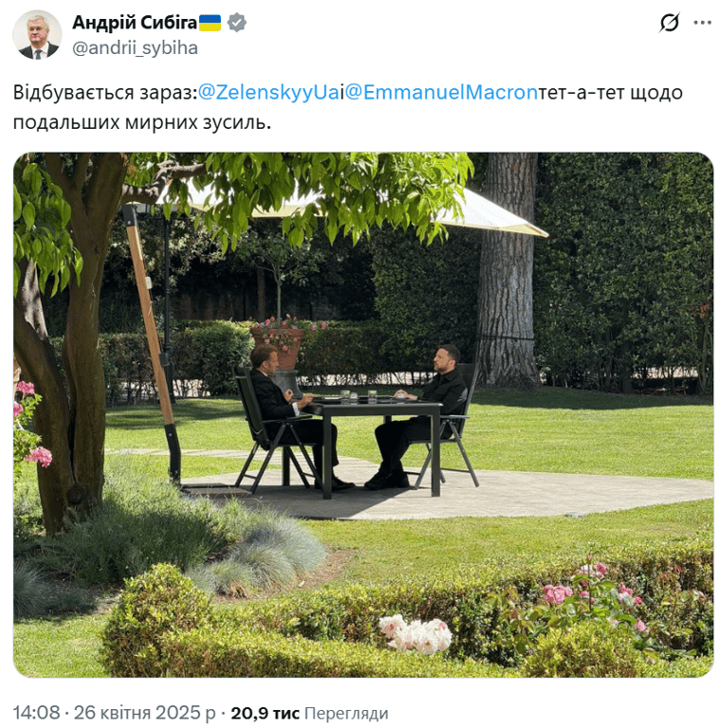Open the three-dot more options menu
Viewport: 719px width, 728px height.
tap(702, 23)
